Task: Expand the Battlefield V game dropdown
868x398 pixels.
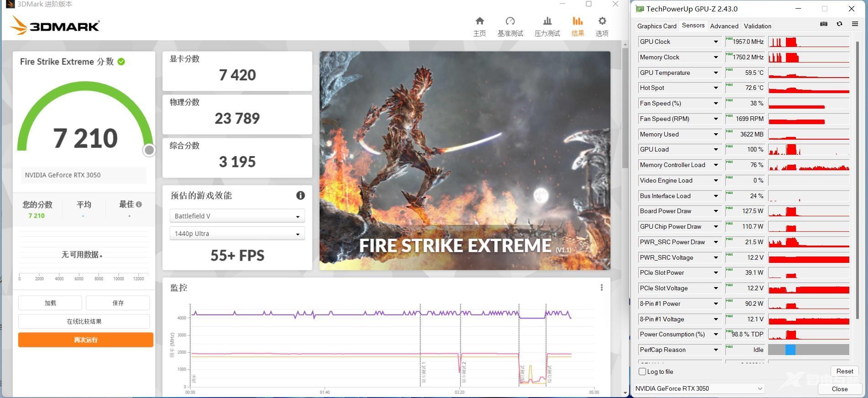Action: pos(237,216)
